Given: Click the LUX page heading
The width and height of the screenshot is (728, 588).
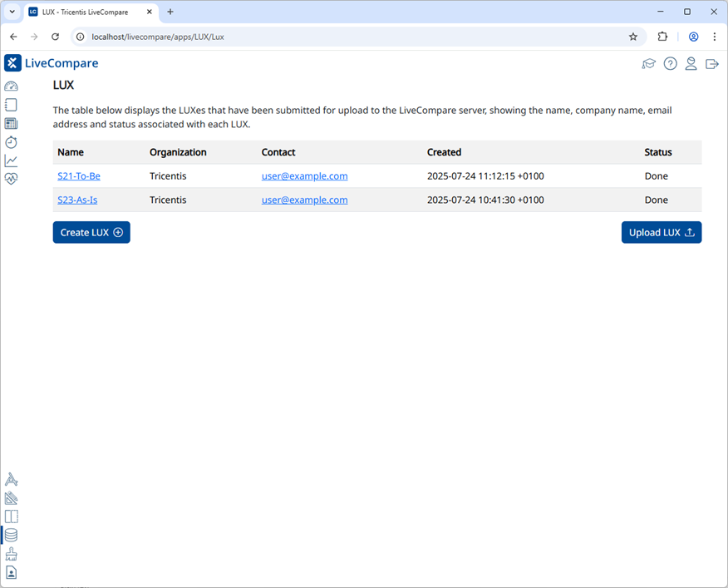Looking at the screenshot, I should point(64,85).
